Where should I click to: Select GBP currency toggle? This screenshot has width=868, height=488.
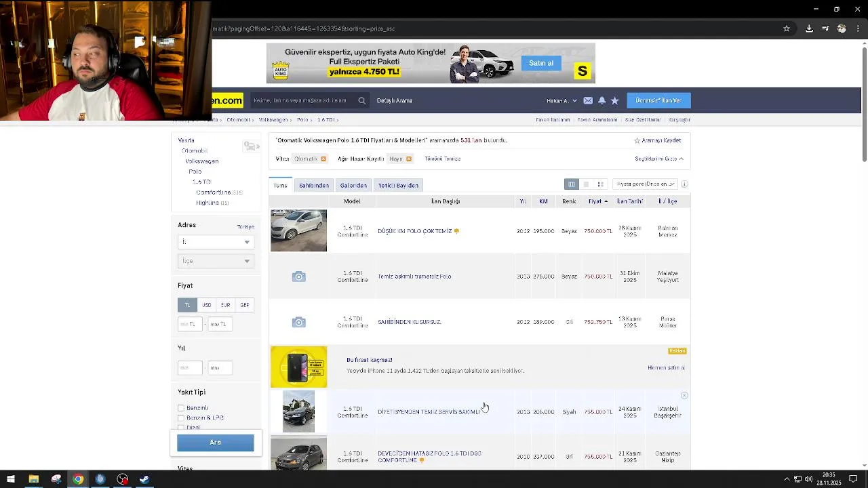(x=244, y=305)
